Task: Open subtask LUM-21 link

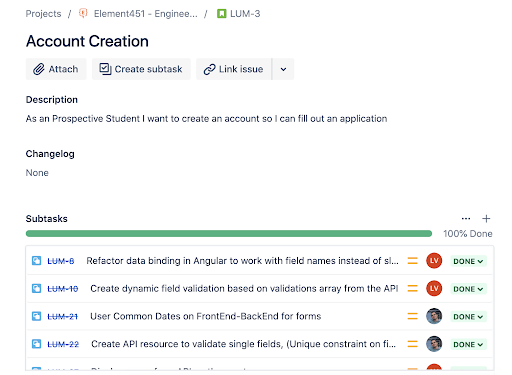Action: pyautogui.click(x=62, y=316)
